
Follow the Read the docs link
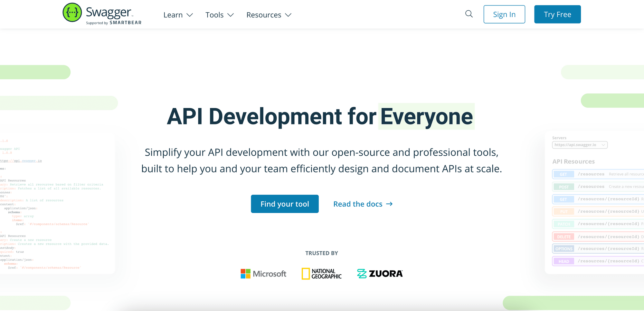tap(363, 204)
